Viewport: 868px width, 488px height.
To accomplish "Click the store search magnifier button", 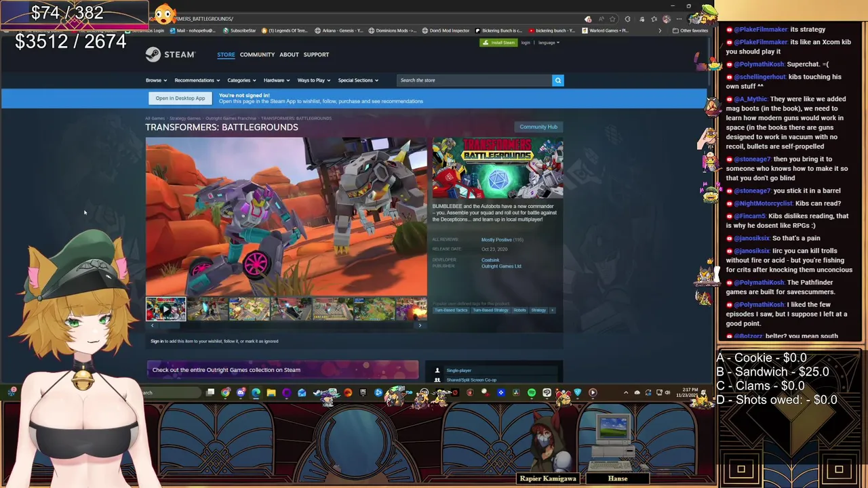I will pos(558,81).
